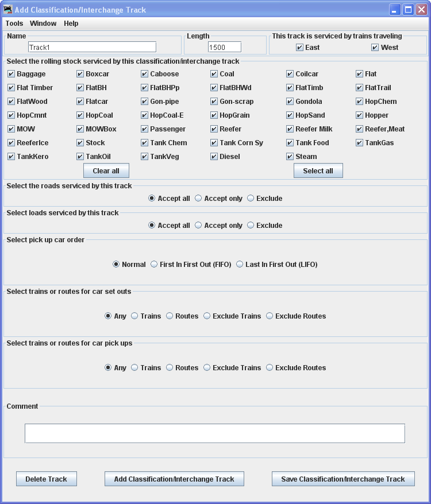Toggle the West train direction checkbox

(375, 48)
